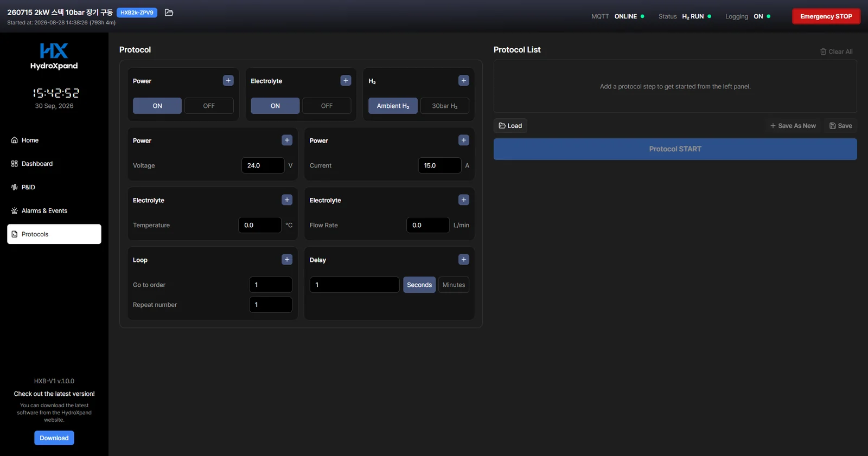The image size is (868, 456).
Task: Choose Minutes as delay unit
Action: tap(454, 285)
